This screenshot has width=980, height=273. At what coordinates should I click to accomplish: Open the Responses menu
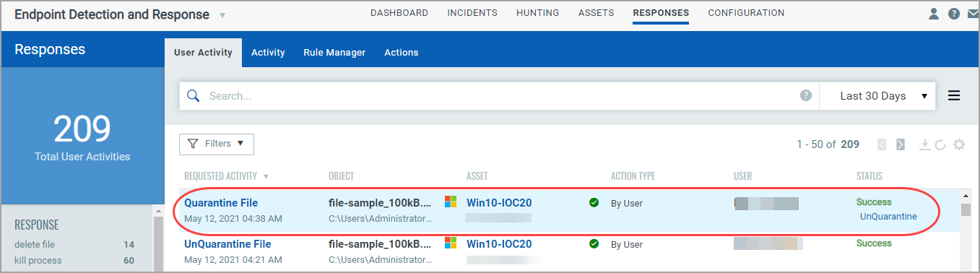click(661, 13)
